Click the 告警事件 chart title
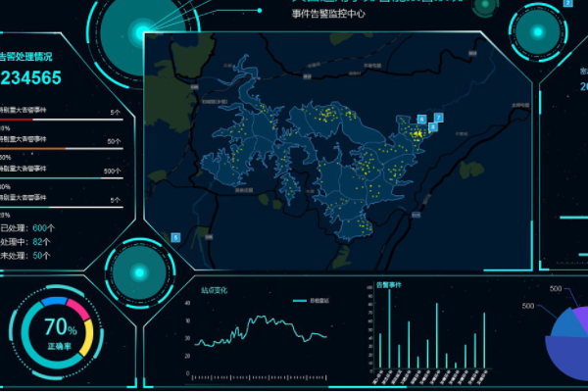This screenshot has height=392, width=588. pos(389,285)
